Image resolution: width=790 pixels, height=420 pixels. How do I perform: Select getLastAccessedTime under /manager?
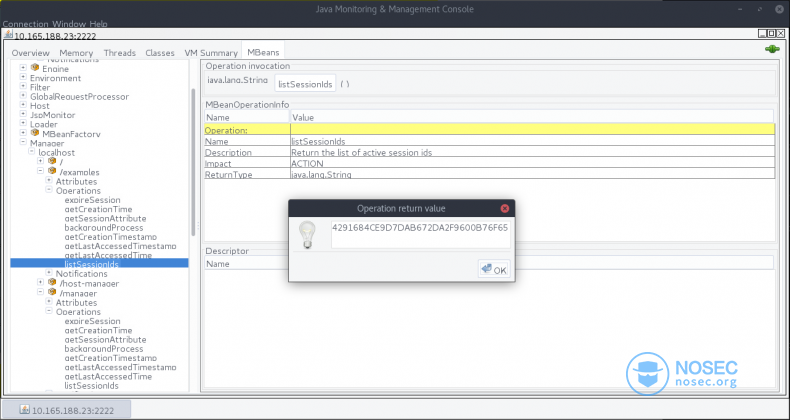108,377
